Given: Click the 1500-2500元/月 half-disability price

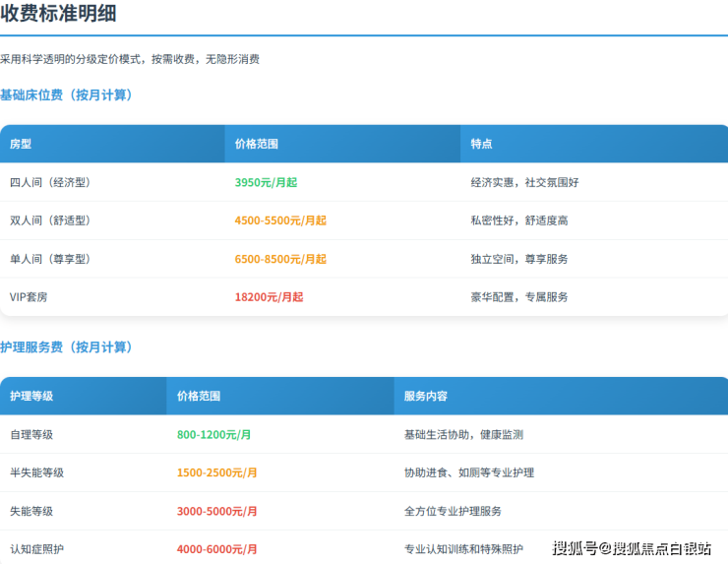Looking at the screenshot, I should point(217,472).
